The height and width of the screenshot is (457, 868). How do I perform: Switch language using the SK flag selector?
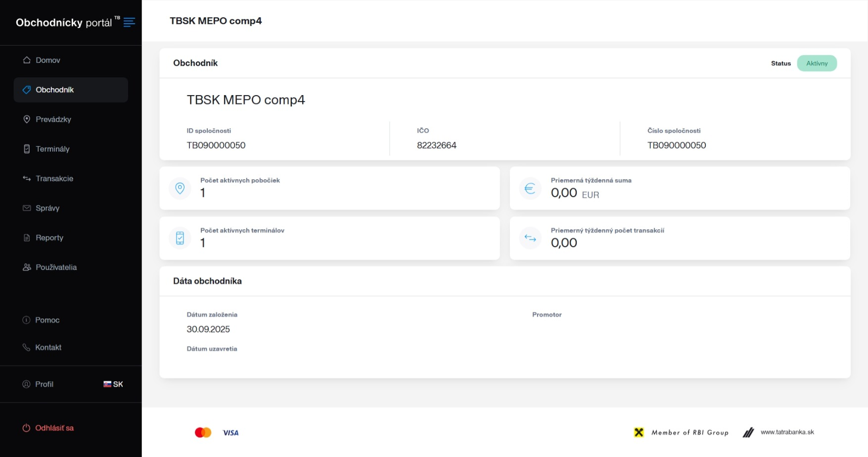(x=113, y=384)
